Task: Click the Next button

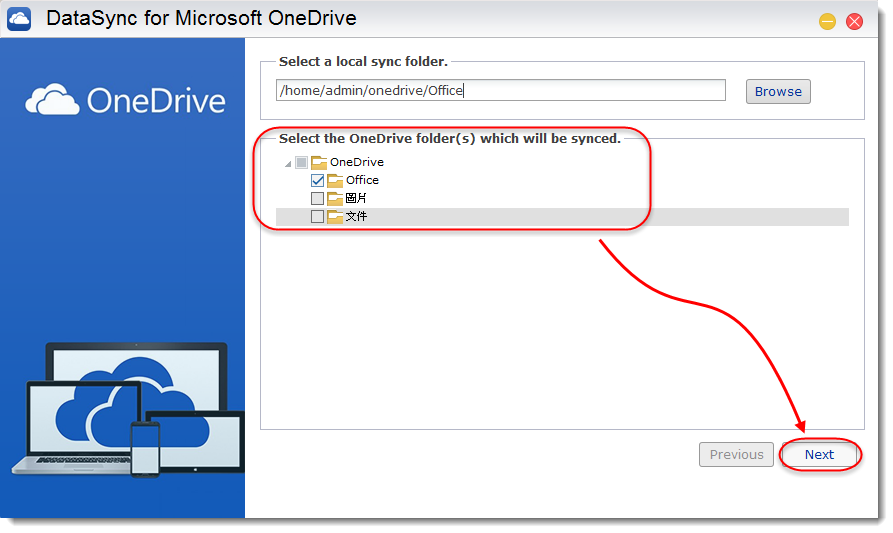Action: click(x=819, y=454)
